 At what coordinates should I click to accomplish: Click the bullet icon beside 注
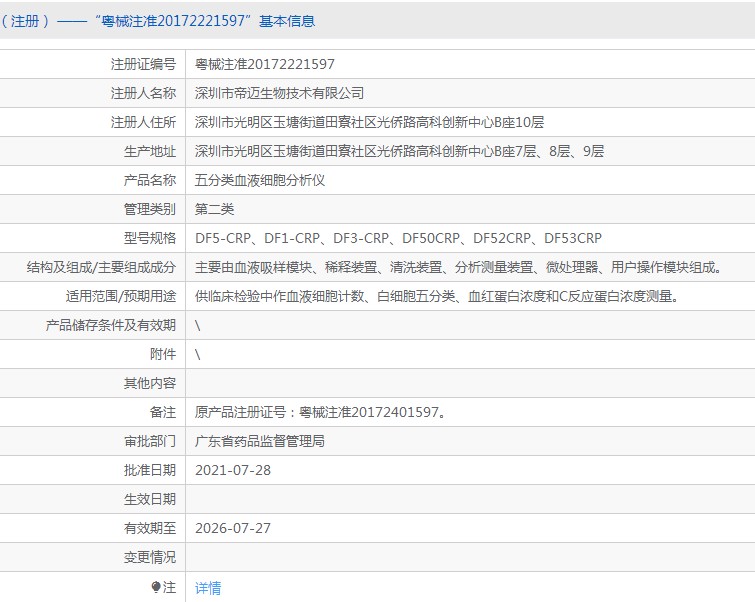[x=156, y=587]
